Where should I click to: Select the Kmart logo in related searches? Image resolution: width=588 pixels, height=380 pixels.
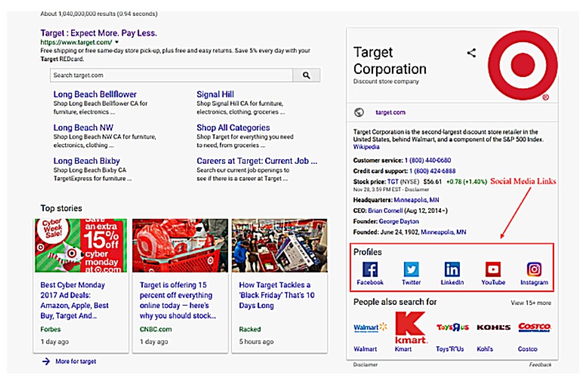[x=411, y=328]
